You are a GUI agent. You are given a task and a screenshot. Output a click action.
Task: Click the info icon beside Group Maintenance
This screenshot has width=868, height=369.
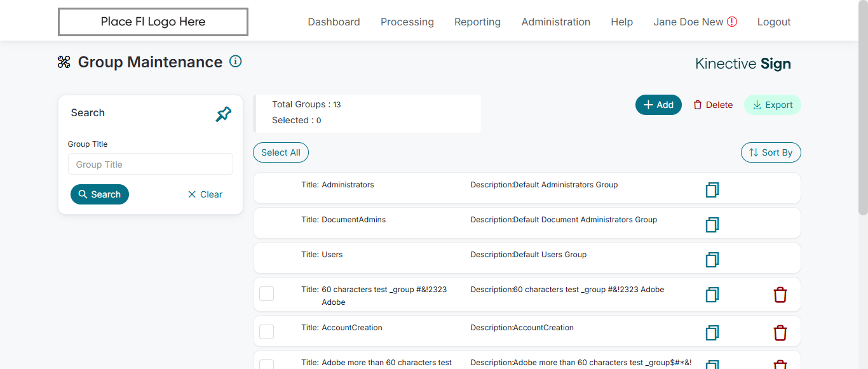236,62
